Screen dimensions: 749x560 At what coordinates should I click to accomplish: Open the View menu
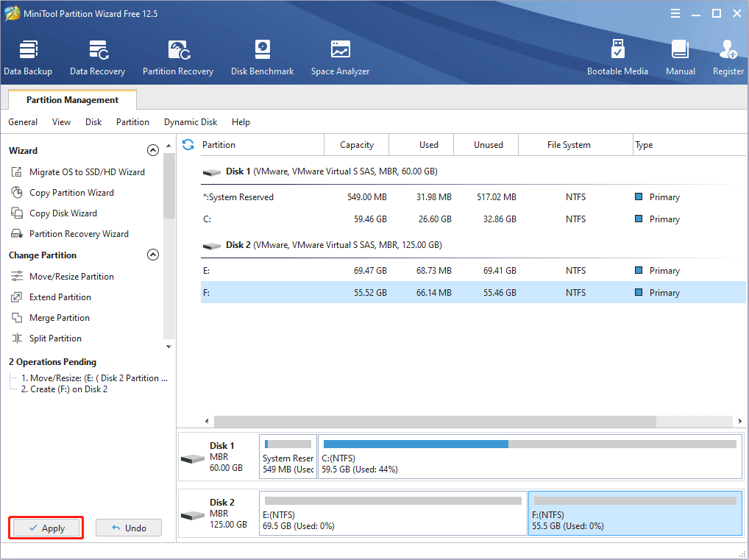(x=61, y=122)
